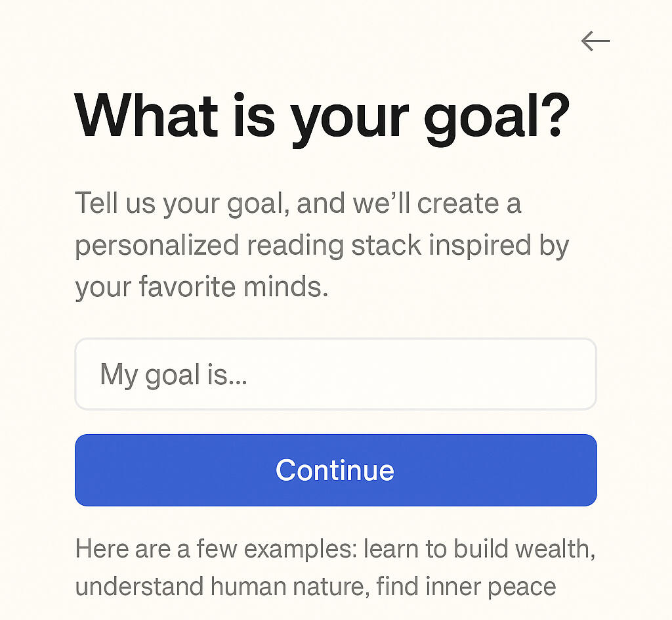Click the word "goal?" in the heading

click(495, 118)
